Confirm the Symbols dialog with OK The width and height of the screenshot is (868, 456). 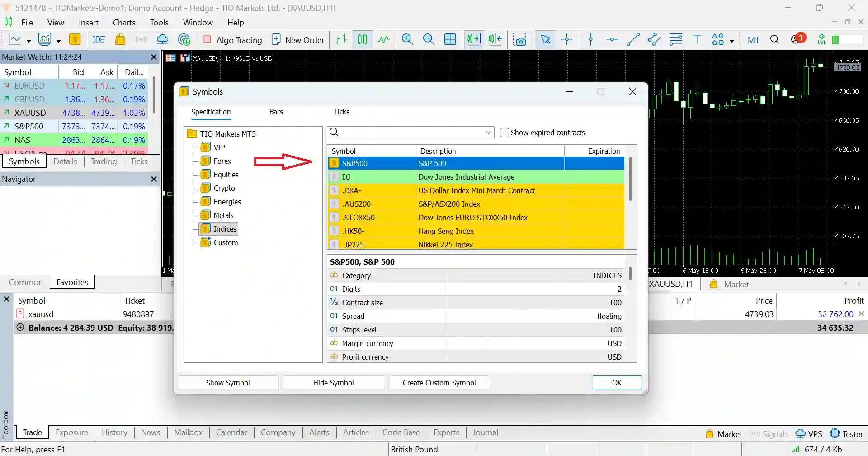pos(617,383)
